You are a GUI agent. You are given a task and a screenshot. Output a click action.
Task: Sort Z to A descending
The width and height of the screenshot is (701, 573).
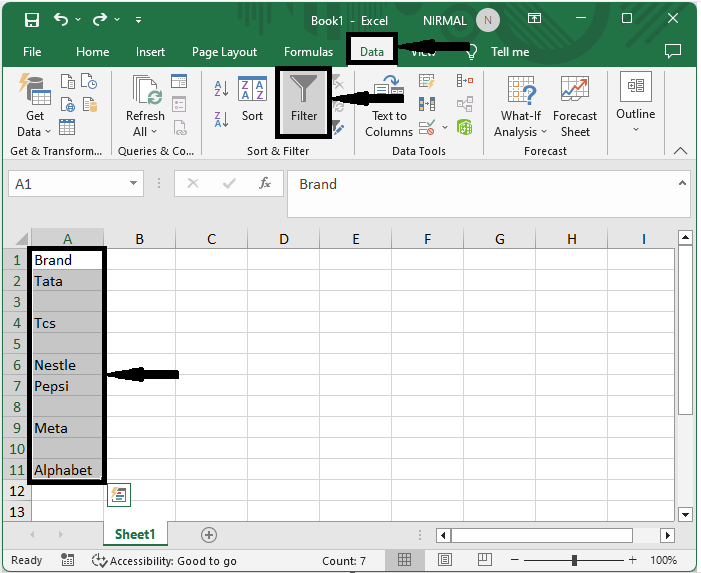click(221, 119)
